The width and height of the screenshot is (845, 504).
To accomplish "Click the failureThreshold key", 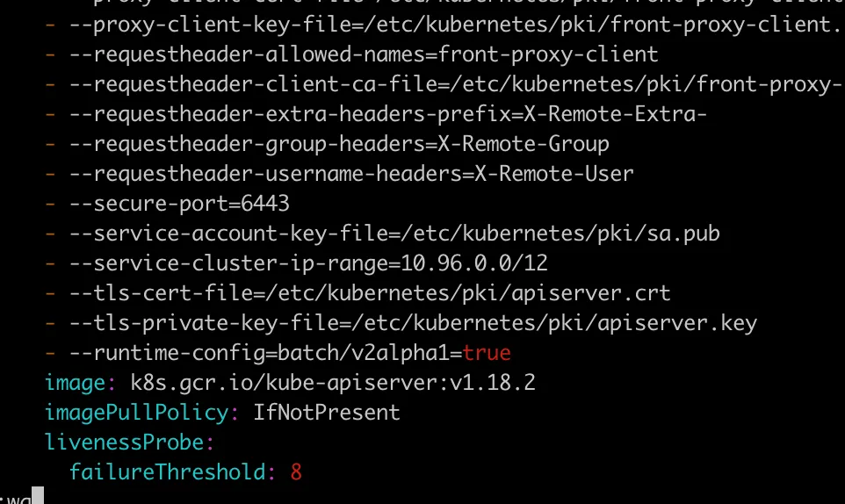I will click(168, 472).
